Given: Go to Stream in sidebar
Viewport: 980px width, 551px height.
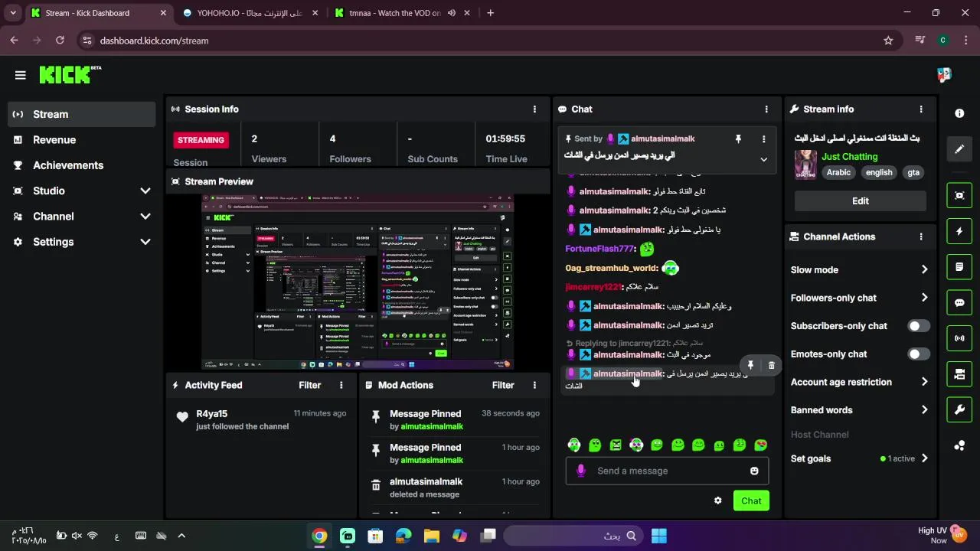Looking at the screenshot, I should [81, 114].
